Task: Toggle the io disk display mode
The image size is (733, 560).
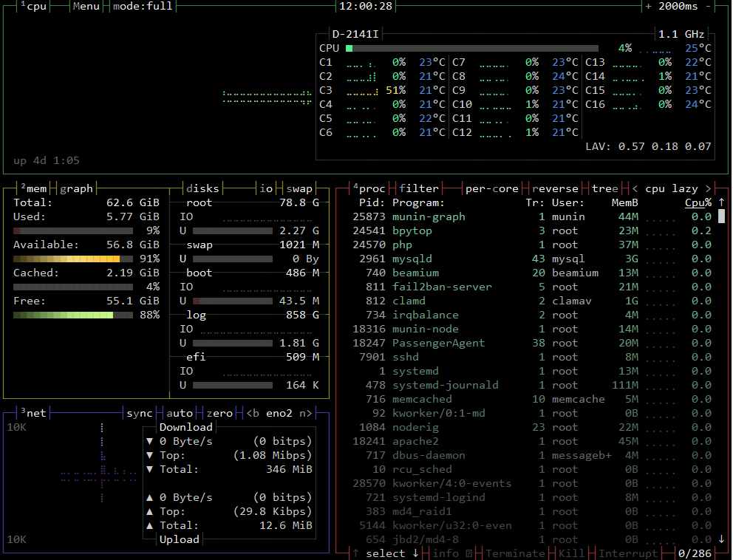Action: [x=266, y=188]
